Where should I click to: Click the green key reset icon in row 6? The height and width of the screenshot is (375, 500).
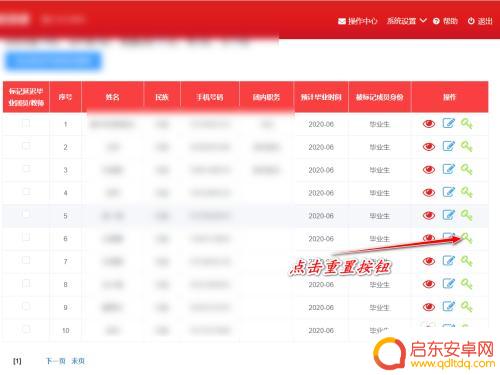point(467,238)
